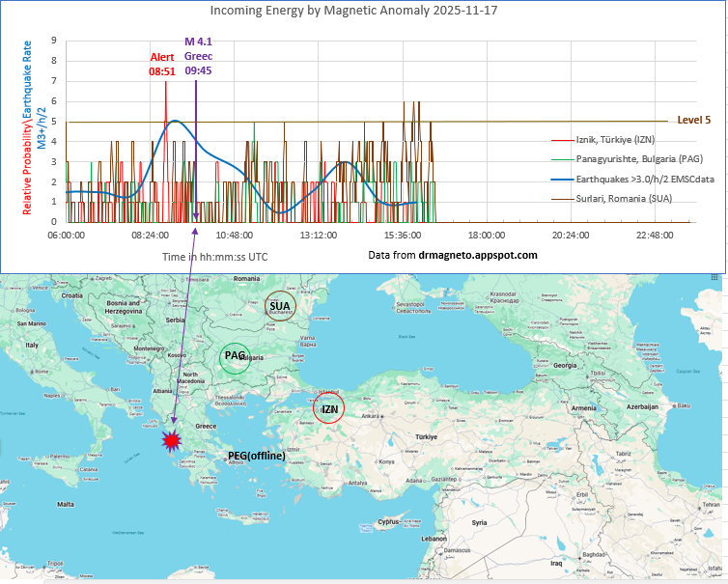This screenshot has width=728, height=584.
Task: Click the red IZN station circle
Action: coord(329,409)
